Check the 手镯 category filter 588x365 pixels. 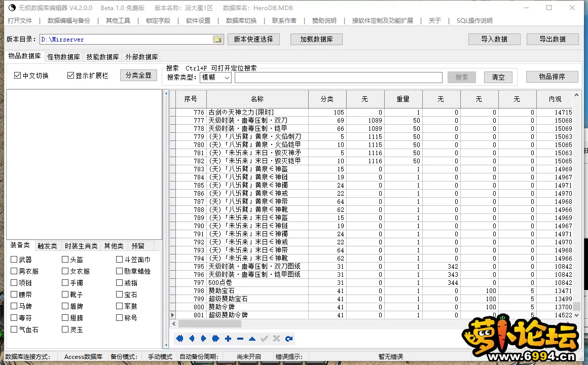[65, 282]
